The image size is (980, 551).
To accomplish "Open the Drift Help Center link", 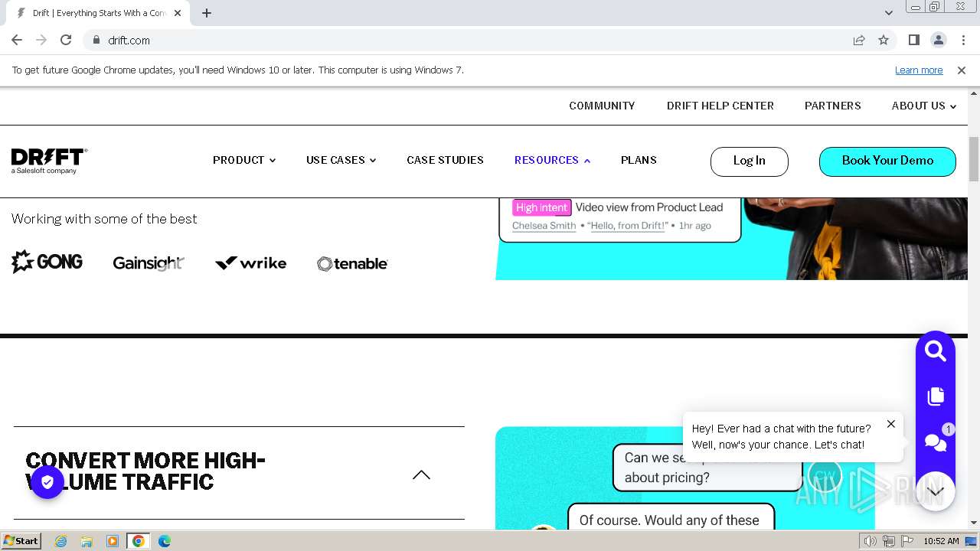I will [720, 106].
